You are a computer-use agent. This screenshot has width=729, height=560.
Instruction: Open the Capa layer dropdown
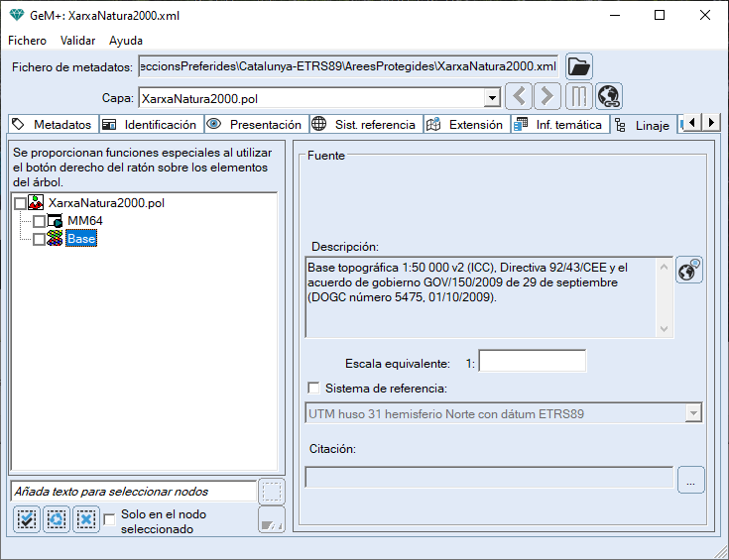click(x=491, y=98)
